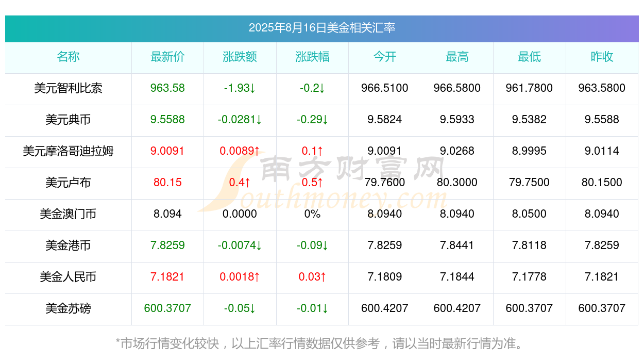Image resolution: width=644 pixels, height=360 pixels.
Task: Click the latest price '963.58'
Action: 167,88
